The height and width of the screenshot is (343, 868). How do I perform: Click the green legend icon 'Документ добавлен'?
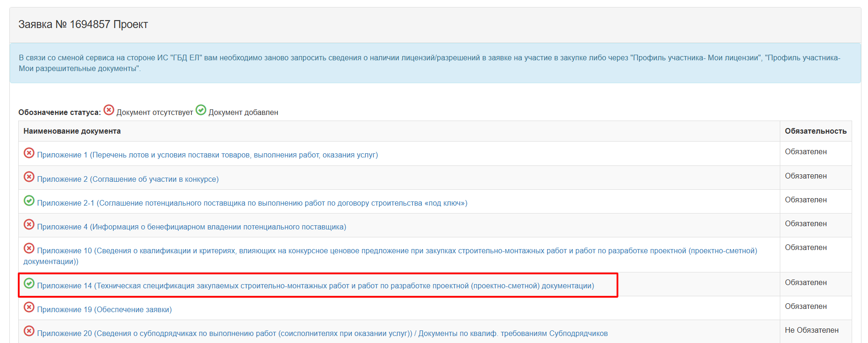(x=201, y=110)
